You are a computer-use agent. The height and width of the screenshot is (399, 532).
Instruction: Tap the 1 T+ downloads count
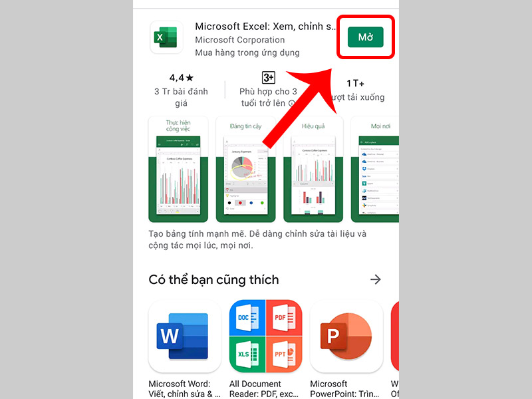click(x=355, y=84)
